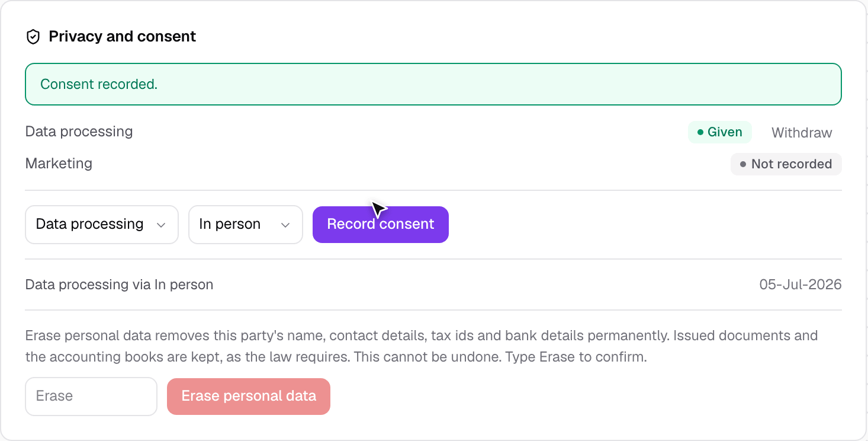The height and width of the screenshot is (441, 868).
Task: Click the shield icon beside Privacy and consent
Action: [x=33, y=37]
